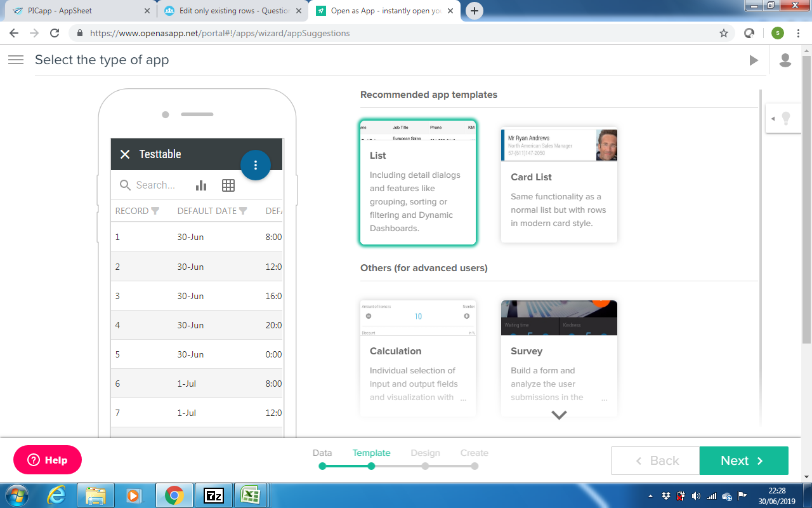Open the hamburger navigation menu
This screenshot has height=508, width=812.
[x=16, y=60]
